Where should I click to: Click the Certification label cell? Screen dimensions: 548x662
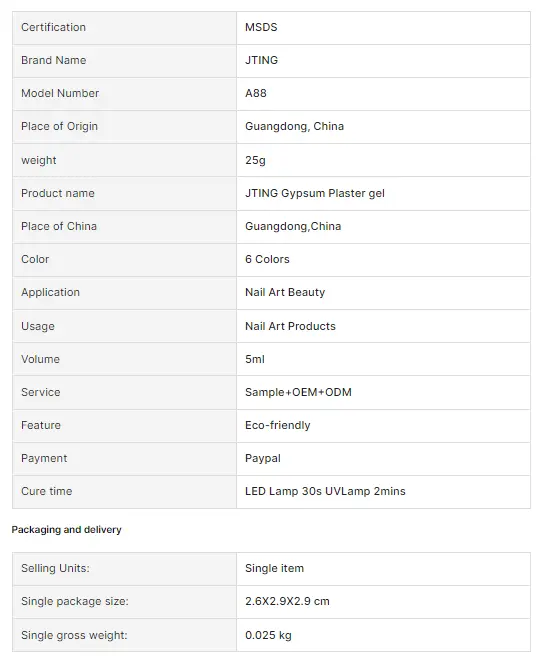124,28
